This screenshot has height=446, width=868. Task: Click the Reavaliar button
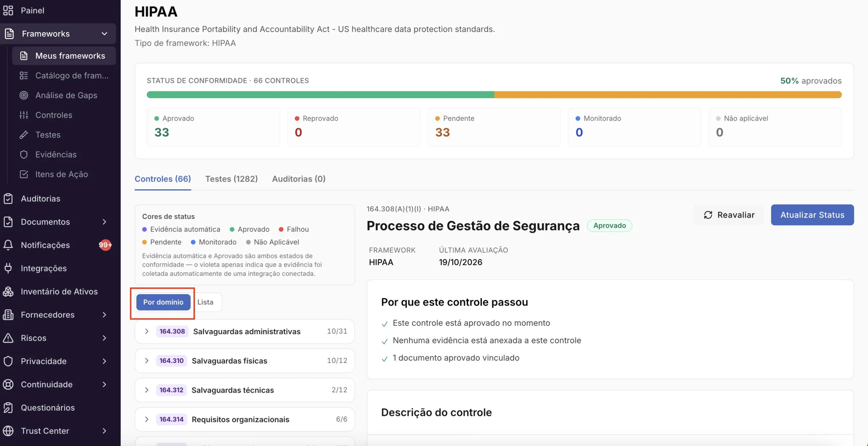729,215
